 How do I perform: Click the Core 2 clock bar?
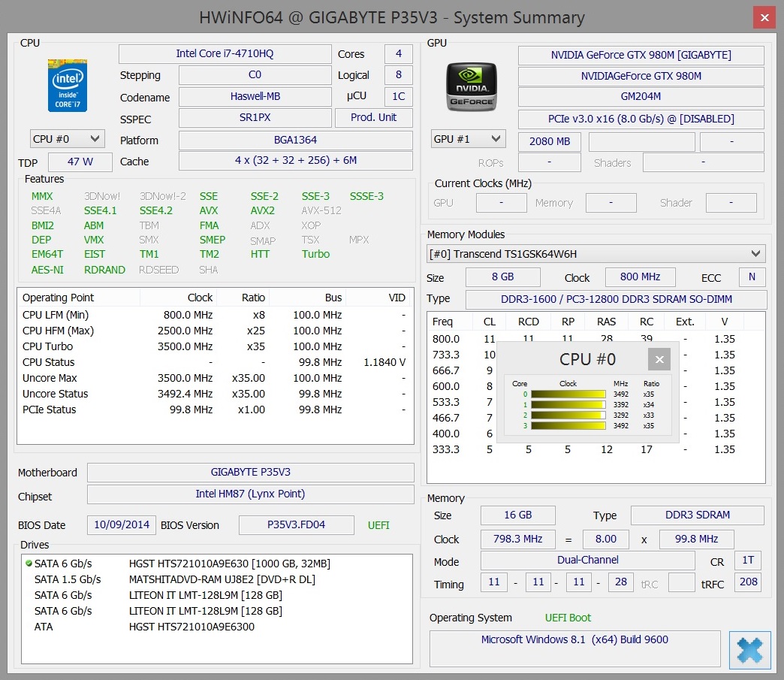point(568,416)
